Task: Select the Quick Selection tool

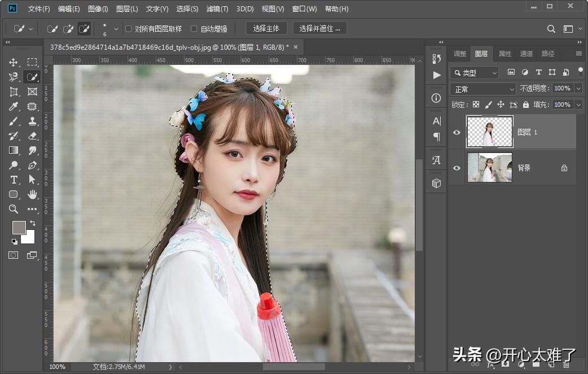Action: [x=32, y=77]
